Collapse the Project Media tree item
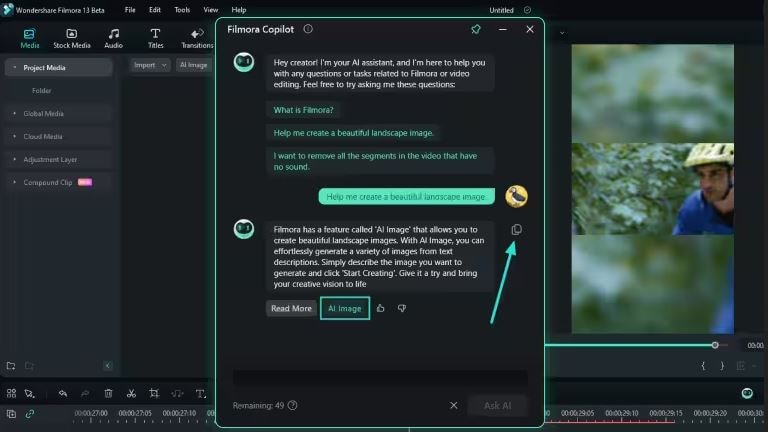 (14, 68)
